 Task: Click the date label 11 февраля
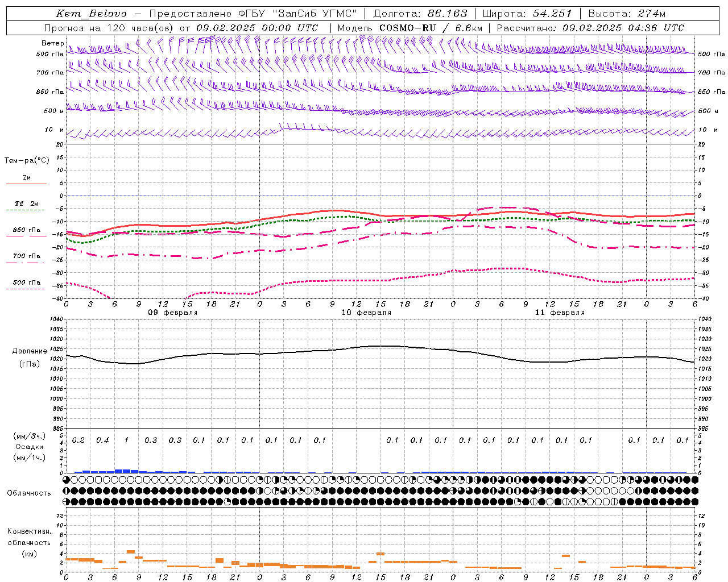coord(560,313)
